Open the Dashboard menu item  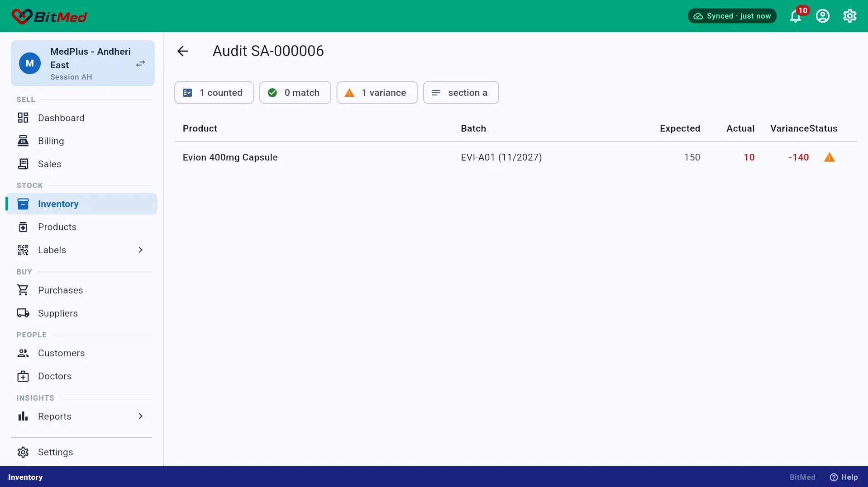pos(81,118)
